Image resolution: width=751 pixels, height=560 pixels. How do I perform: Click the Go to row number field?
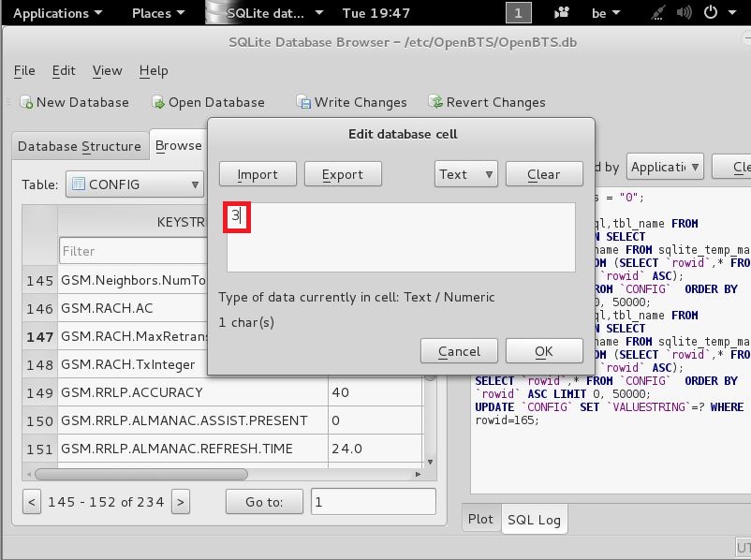pos(374,502)
